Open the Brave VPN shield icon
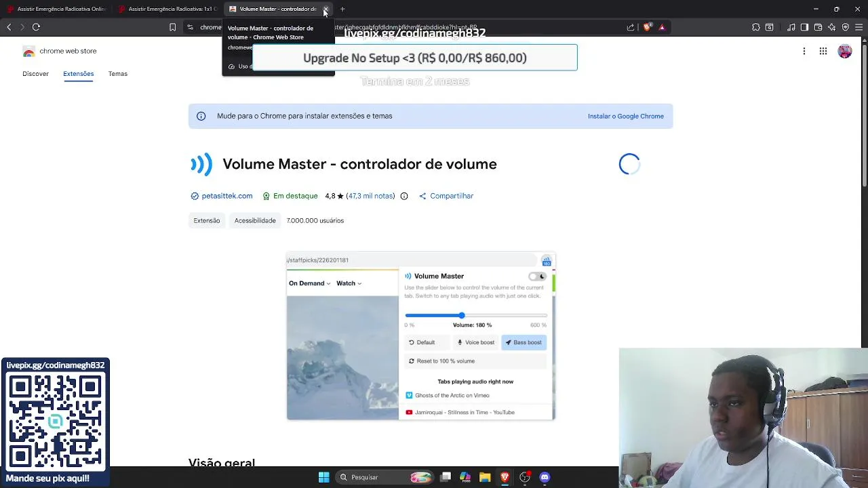This screenshot has width=868, height=488. 846,27
